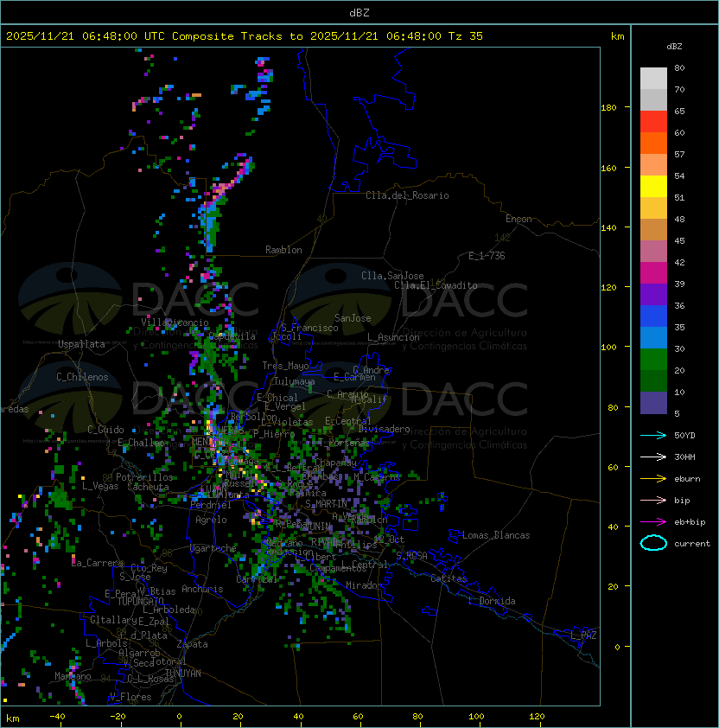Pick the purple swatch between 39 and 36 dBZ
The height and width of the screenshot is (728, 719).
(653, 294)
